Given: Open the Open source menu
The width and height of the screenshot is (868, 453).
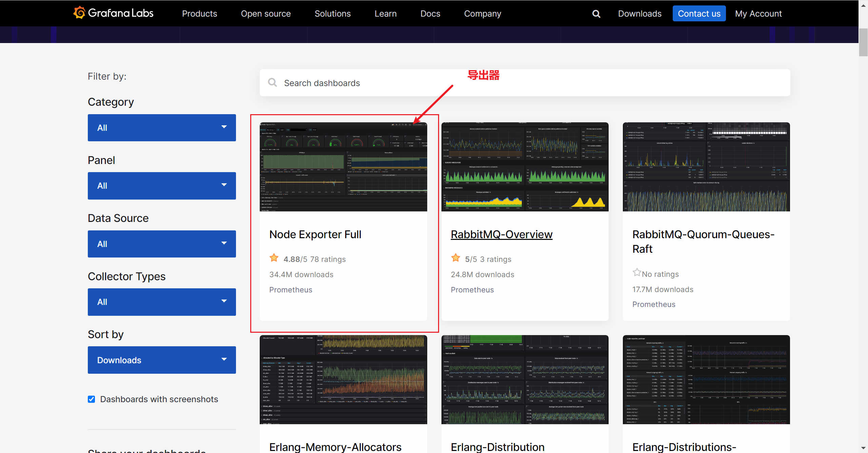Looking at the screenshot, I should tap(266, 14).
